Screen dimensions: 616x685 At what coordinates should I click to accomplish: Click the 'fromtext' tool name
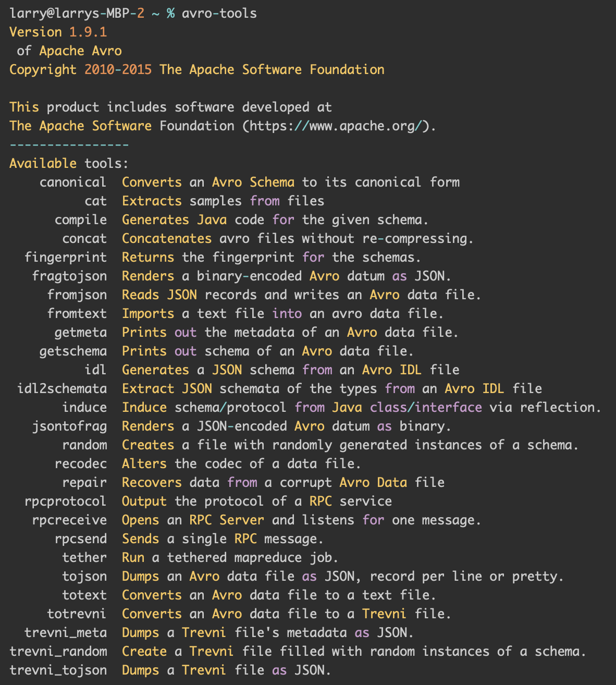pyautogui.click(x=77, y=313)
